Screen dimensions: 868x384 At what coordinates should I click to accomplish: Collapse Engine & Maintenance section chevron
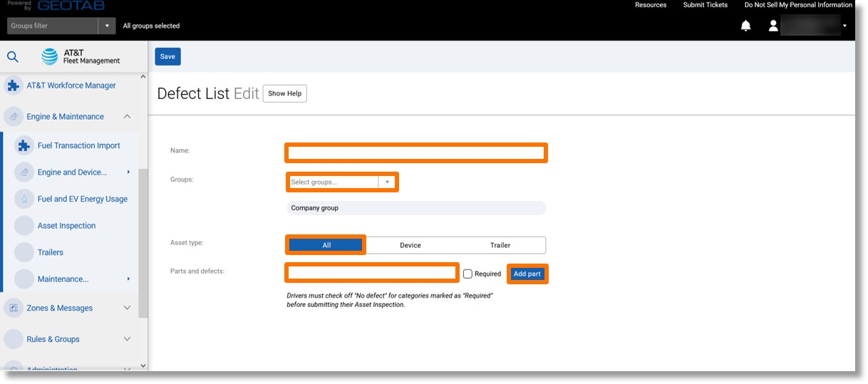pyautogui.click(x=127, y=117)
